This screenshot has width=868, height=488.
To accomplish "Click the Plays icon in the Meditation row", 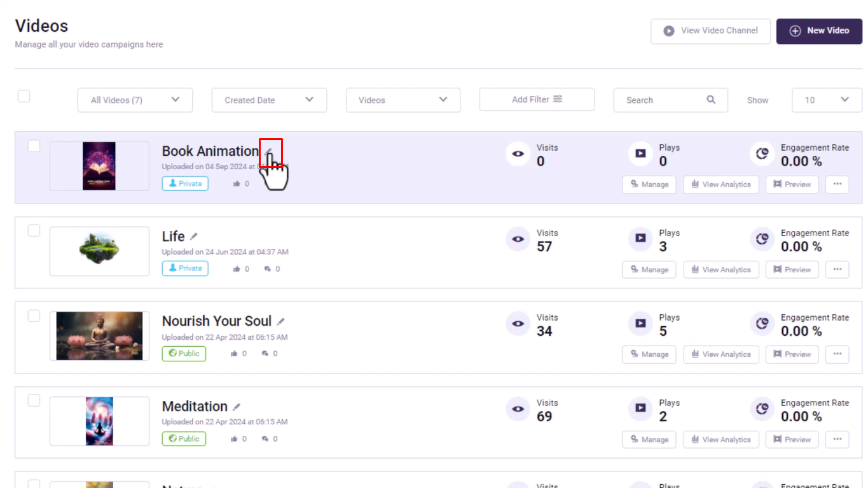I will coord(641,408).
